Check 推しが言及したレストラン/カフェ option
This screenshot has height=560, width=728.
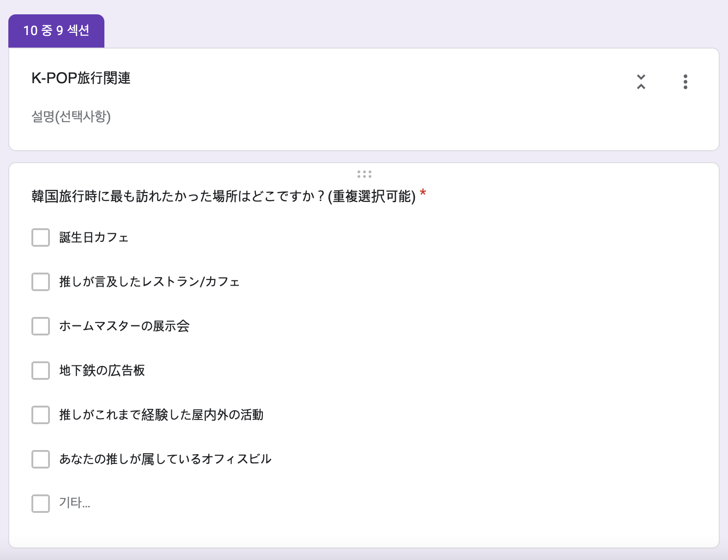point(41,282)
